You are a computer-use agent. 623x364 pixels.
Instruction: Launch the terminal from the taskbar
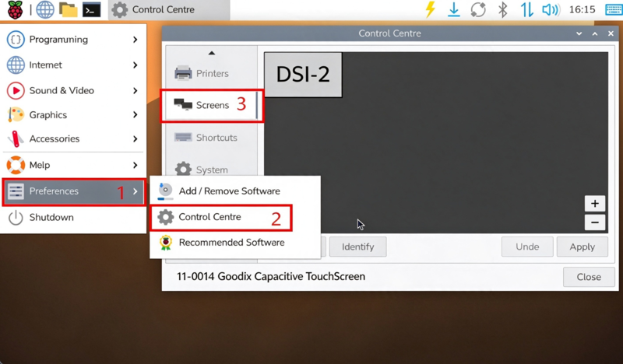pos(91,10)
